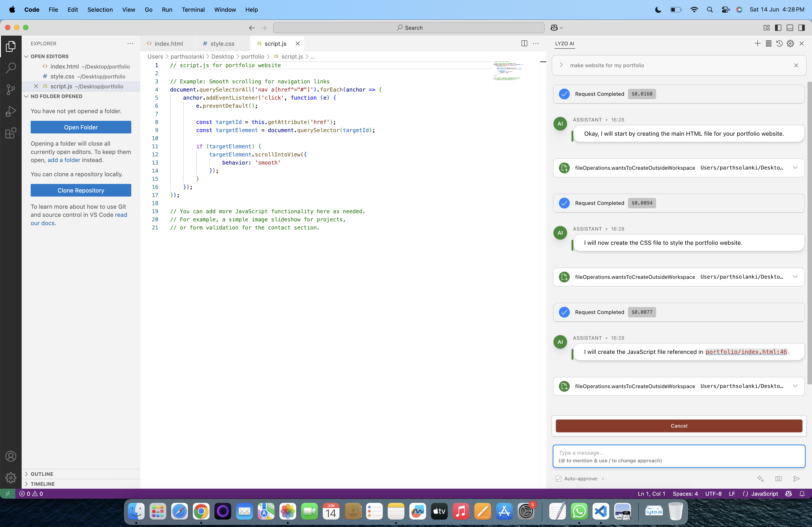
Task: Open the Extensions view
Action: [x=11, y=133]
